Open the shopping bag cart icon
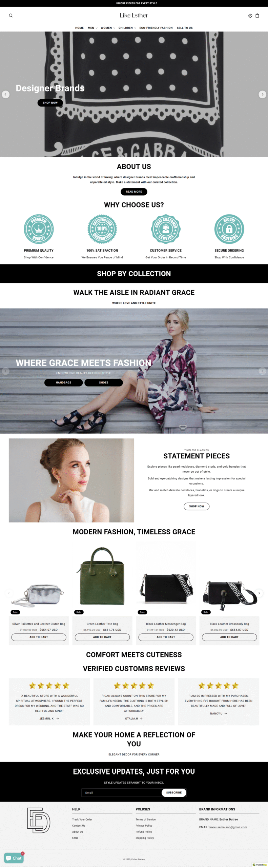This screenshot has width=268, height=868. tap(257, 16)
